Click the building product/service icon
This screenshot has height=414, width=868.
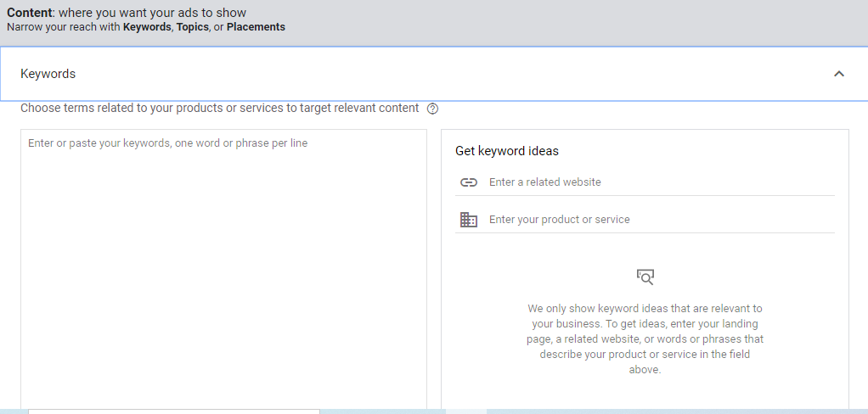[468, 220]
